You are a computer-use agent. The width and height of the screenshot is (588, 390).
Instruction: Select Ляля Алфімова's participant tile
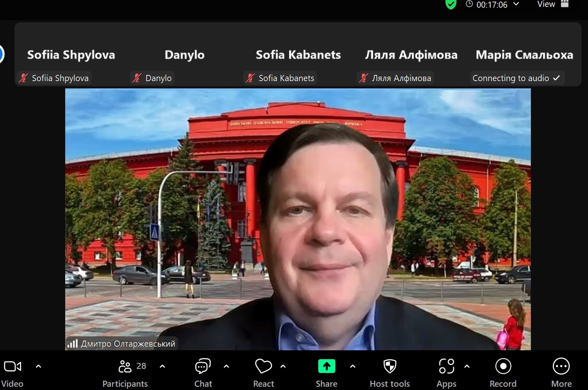411,54
